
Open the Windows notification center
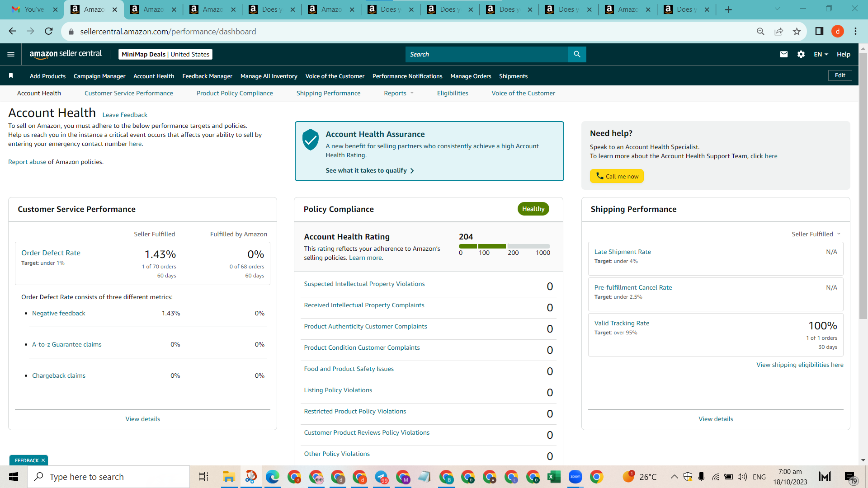[850, 477]
